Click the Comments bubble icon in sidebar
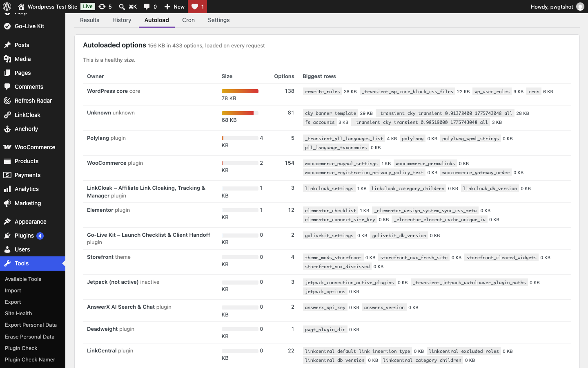 pos(7,87)
